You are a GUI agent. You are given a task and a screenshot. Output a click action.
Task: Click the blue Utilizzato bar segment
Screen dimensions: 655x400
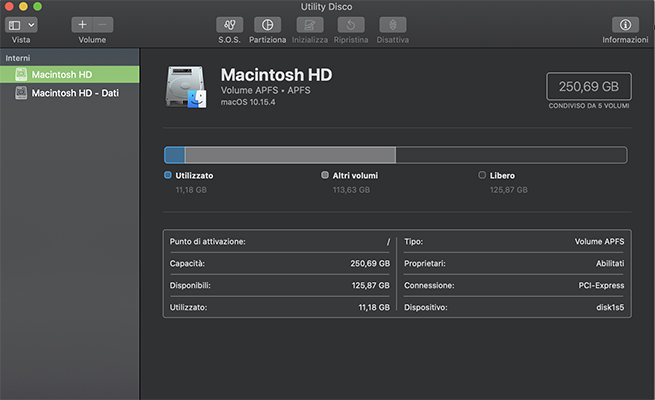[175, 155]
